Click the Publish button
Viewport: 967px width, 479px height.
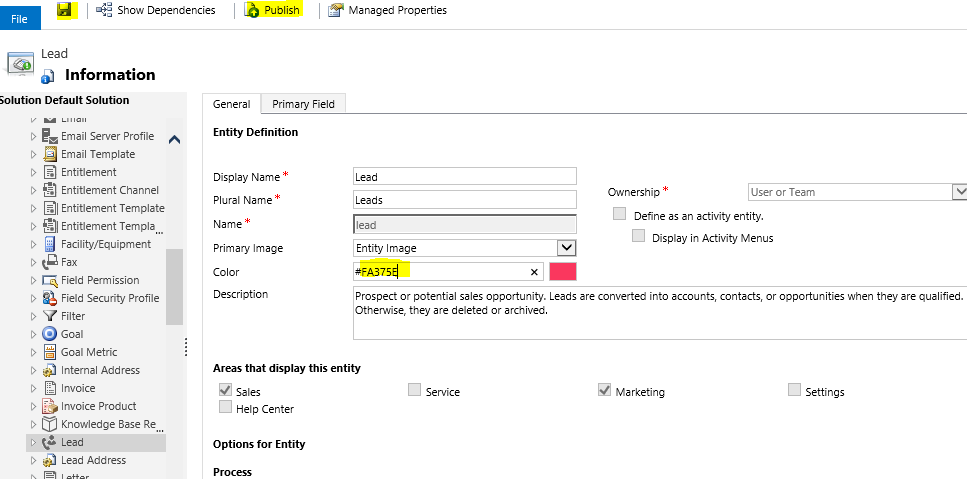273,10
